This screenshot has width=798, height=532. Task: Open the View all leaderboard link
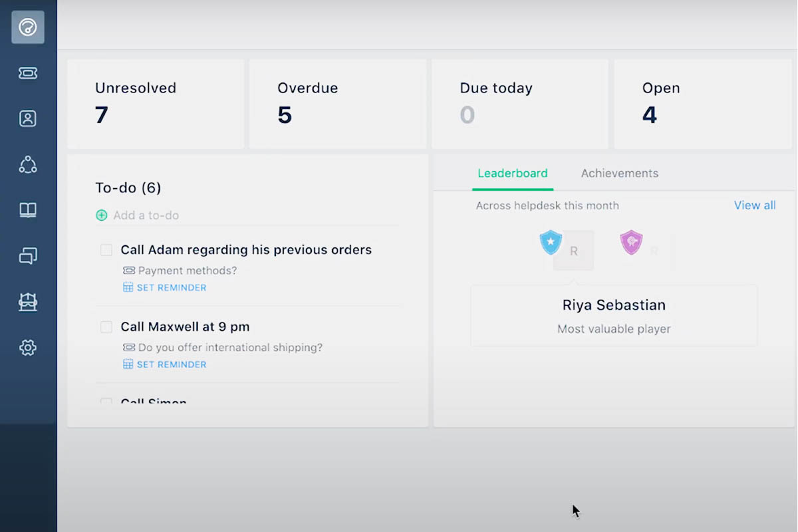point(754,205)
